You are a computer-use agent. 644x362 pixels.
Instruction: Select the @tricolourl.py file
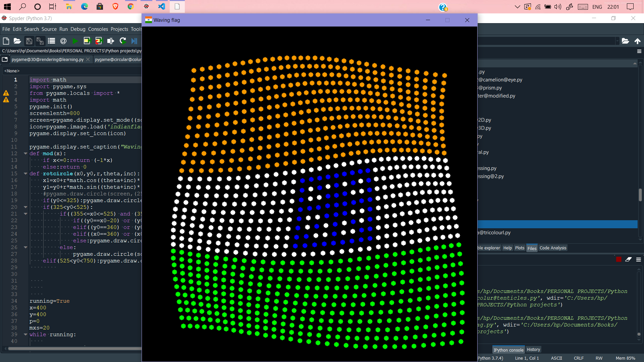tap(494, 233)
